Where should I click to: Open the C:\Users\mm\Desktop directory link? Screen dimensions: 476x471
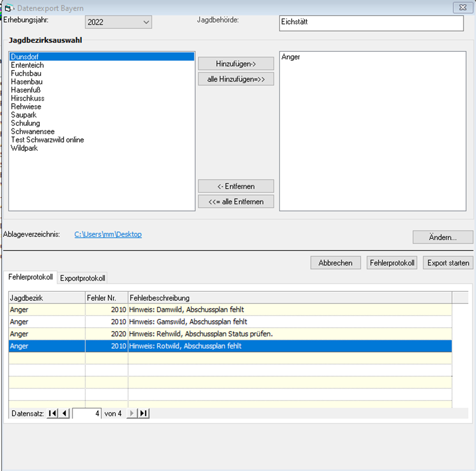108,234
